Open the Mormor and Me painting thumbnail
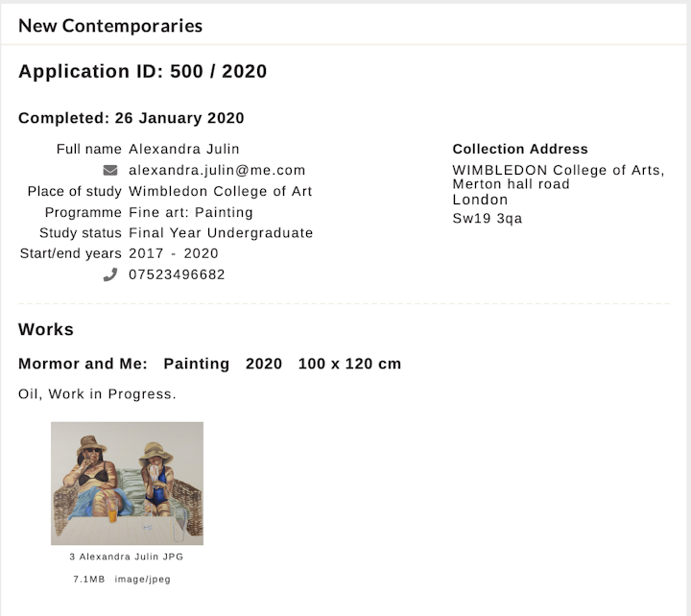The height and width of the screenshot is (616, 691). [127, 483]
